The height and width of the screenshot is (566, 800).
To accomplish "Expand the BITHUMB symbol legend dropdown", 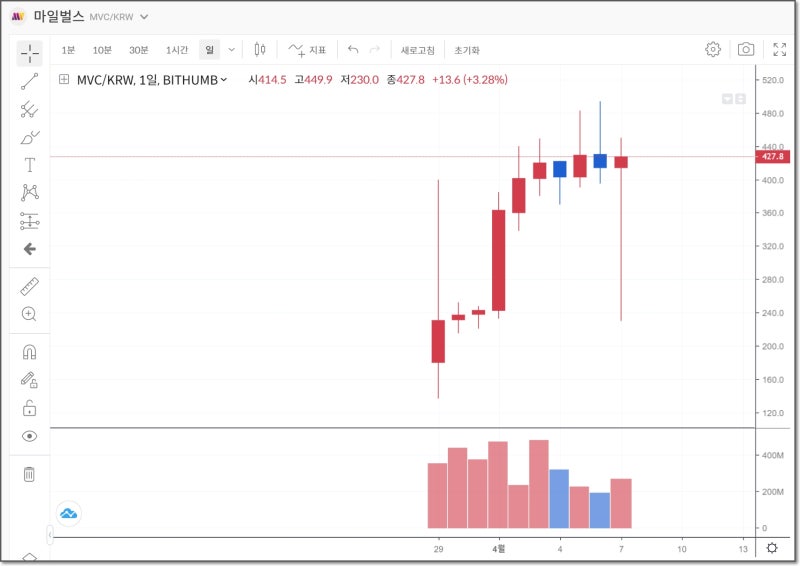I will point(223,80).
